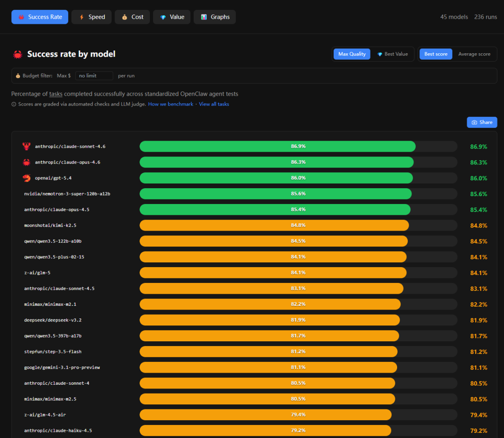Click the diamond icon on Value tab
Screen dimensions: 504x438
pos(163,17)
